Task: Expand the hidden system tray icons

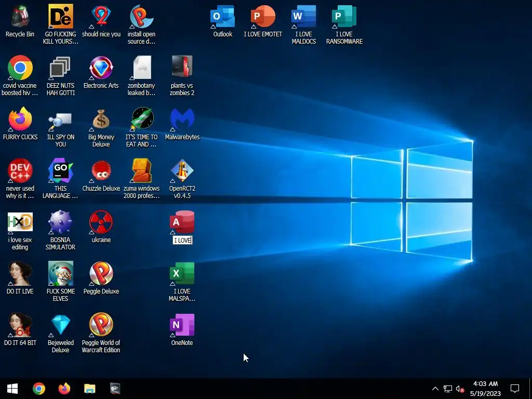Action: (x=435, y=389)
